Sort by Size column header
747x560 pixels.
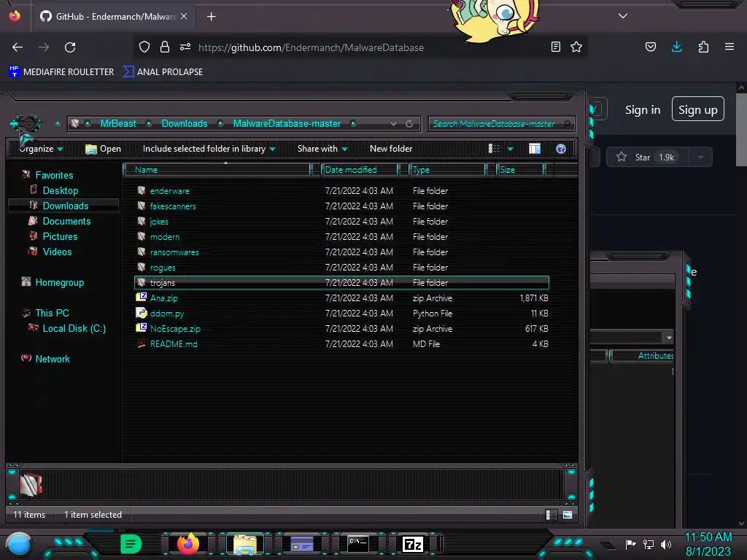tap(520, 169)
